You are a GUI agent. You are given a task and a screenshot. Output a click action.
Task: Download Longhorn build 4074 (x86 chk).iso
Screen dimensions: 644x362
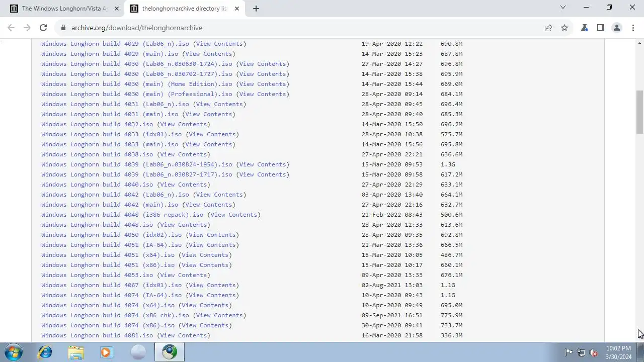pos(115,315)
